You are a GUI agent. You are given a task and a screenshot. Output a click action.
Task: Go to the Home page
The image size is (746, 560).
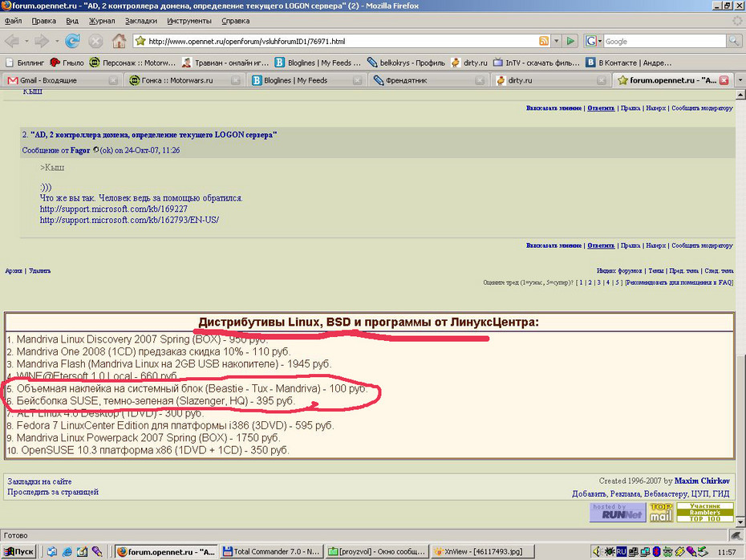pyautogui.click(x=119, y=42)
